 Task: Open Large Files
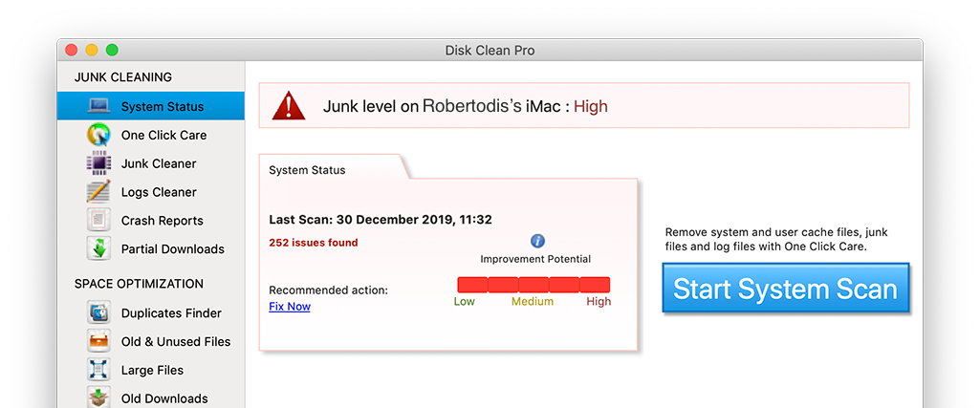151,369
